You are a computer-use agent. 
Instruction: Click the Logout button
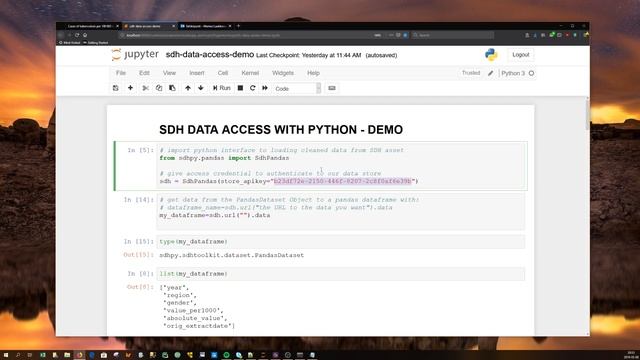click(520, 55)
